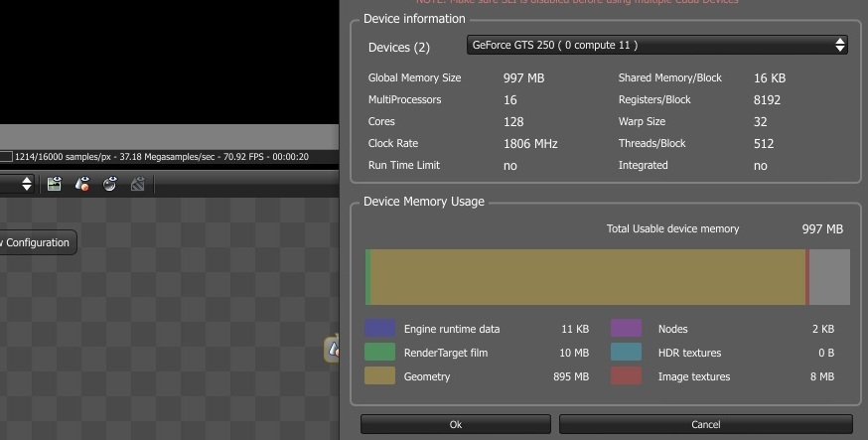The height and width of the screenshot is (440, 868).
Task: Click the '997 MB' global memory value
Action: (523, 78)
